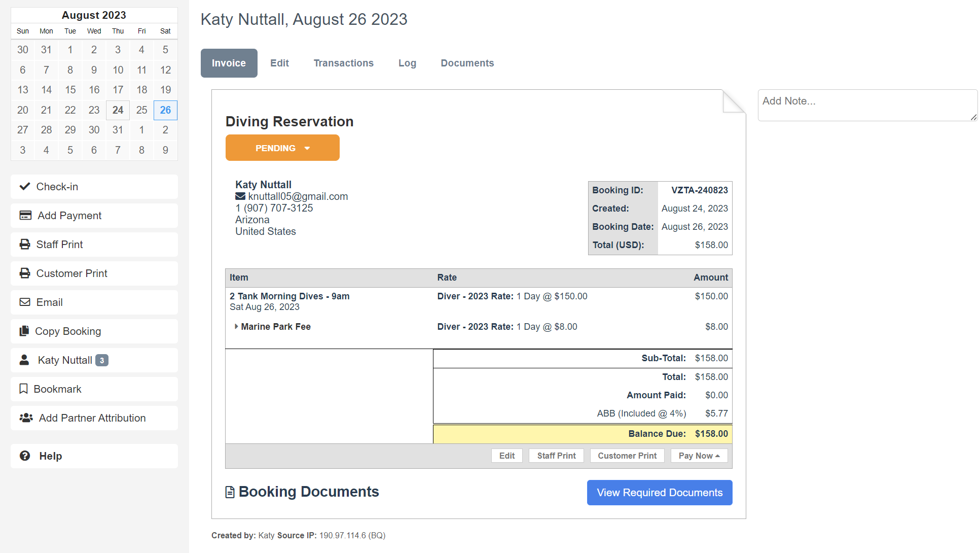The height and width of the screenshot is (553, 980).
Task: Click the Add Payment card icon
Action: [x=25, y=215]
